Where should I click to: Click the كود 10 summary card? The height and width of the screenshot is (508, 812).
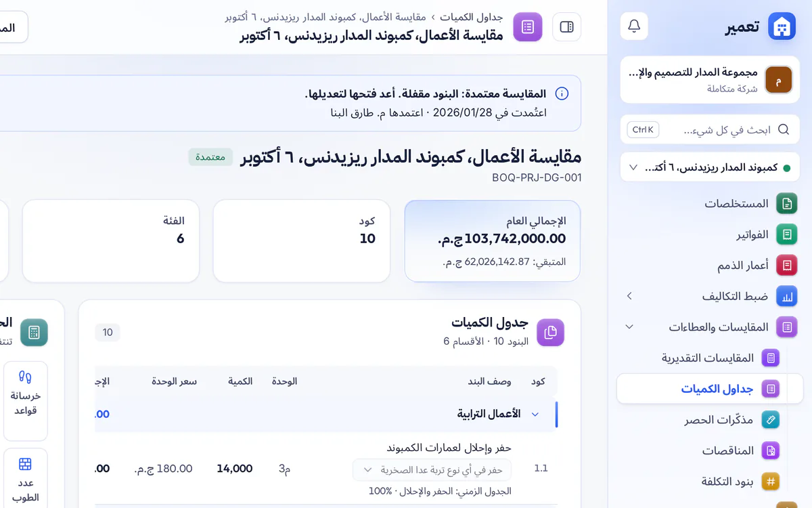pos(302,240)
